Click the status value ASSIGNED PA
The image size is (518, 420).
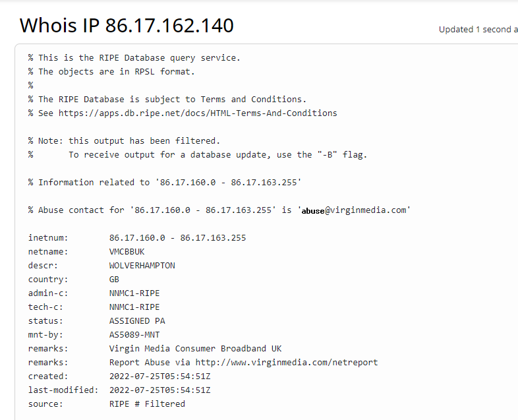coord(137,320)
